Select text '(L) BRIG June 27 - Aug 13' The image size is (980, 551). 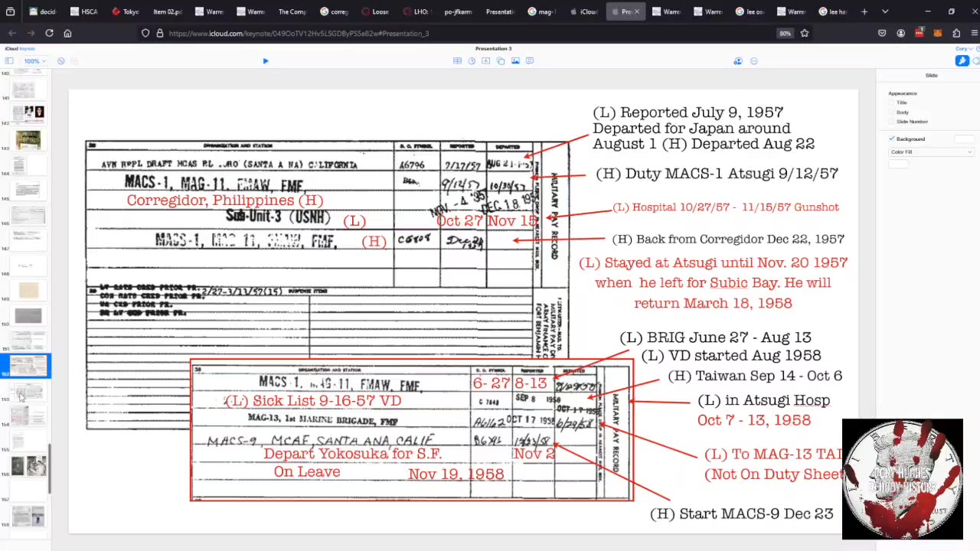click(715, 337)
